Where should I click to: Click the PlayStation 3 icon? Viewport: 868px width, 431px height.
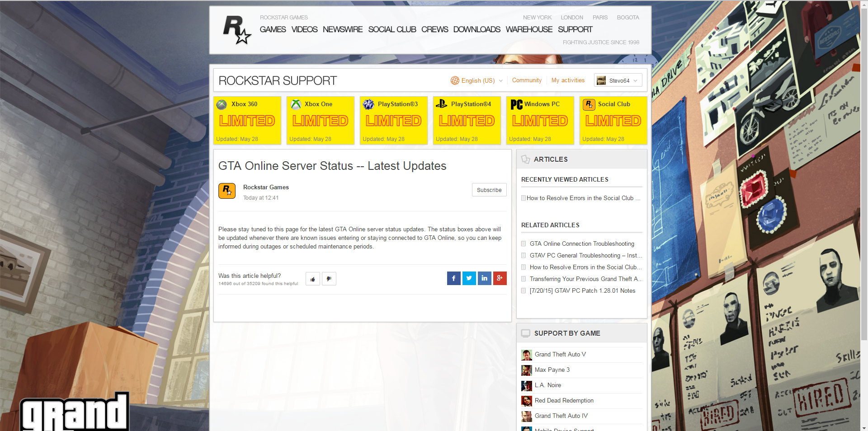tap(368, 104)
